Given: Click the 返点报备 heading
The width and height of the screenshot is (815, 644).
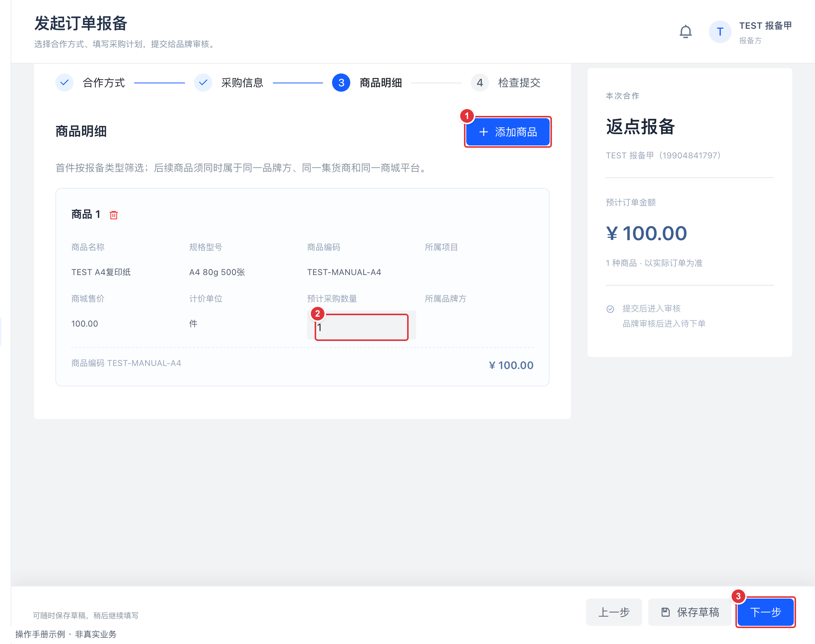Looking at the screenshot, I should tap(640, 127).
